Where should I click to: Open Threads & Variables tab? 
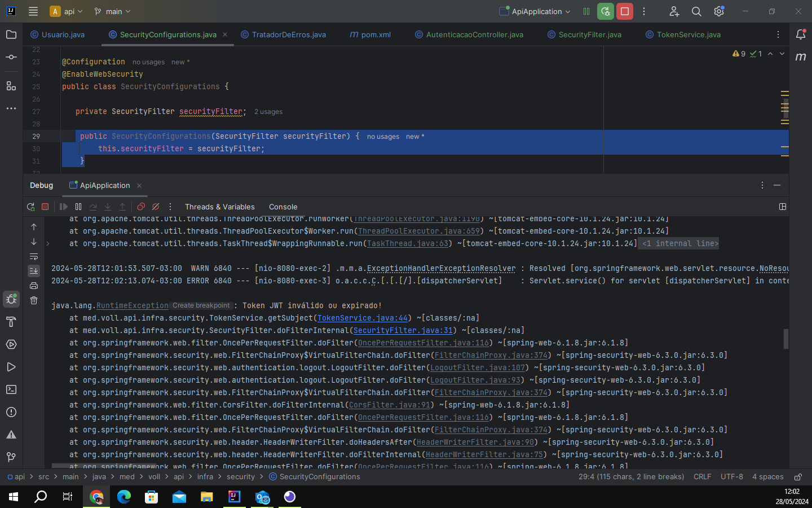point(220,207)
